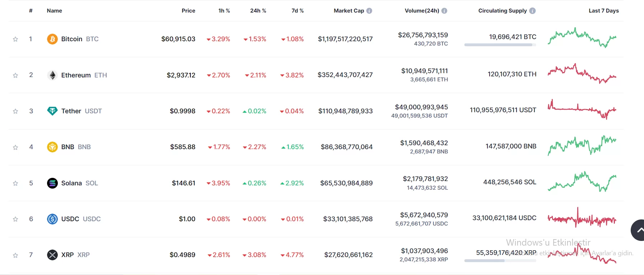Screen dimensions: 644x275
Task: Add XRP to watchlist with star
Action: tap(15, 255)
